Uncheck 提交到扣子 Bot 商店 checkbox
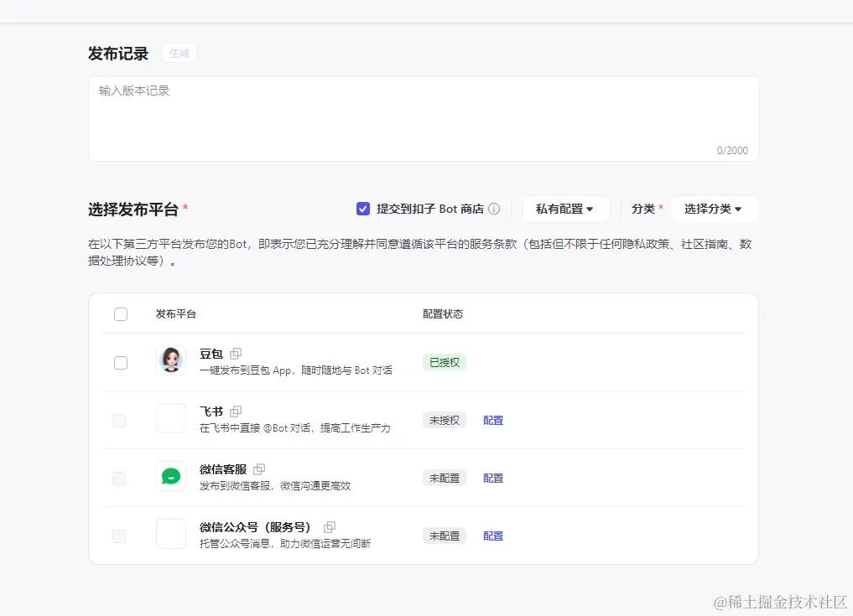 pyautogui.click(x=363, y=209)
